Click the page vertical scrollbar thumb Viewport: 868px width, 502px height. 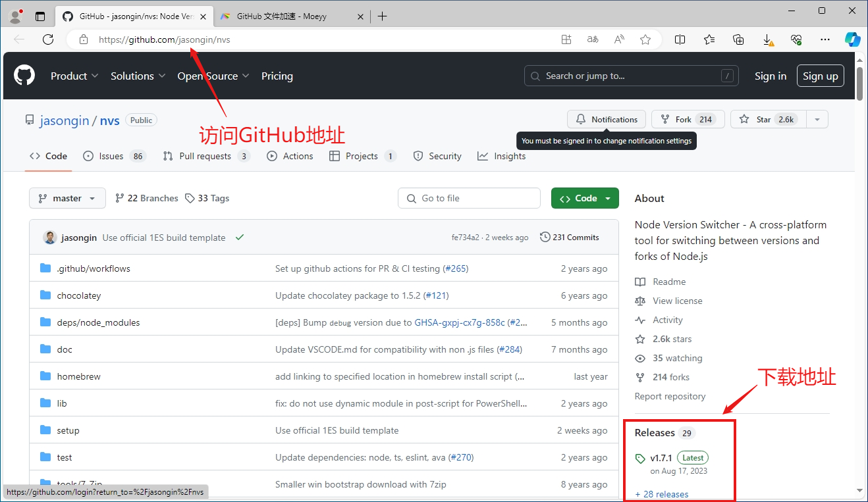[x=860, y=84]
